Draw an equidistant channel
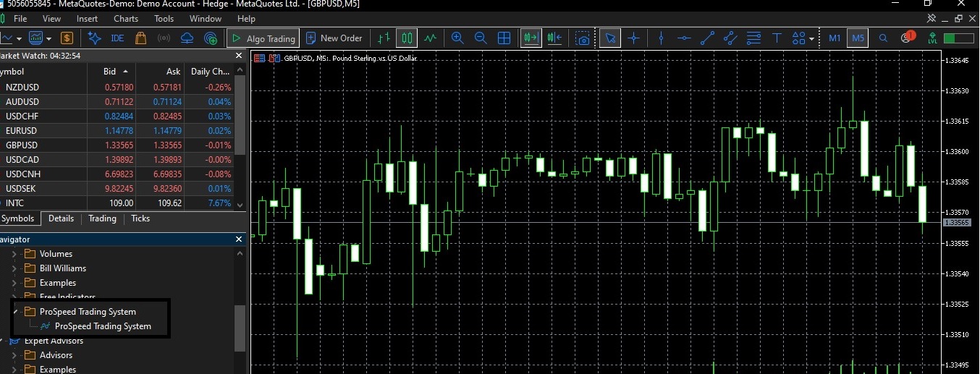Viewport: 980px width, 374px height. coord(730,38)
